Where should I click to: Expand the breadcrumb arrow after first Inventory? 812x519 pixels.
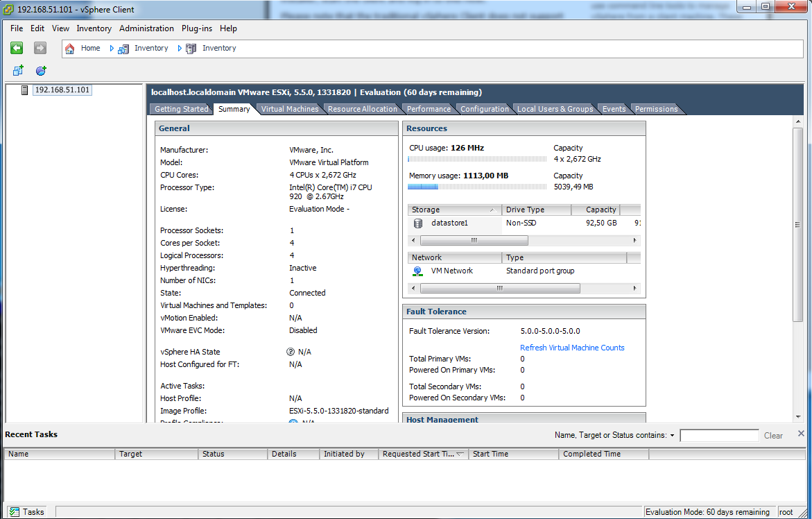179,48
